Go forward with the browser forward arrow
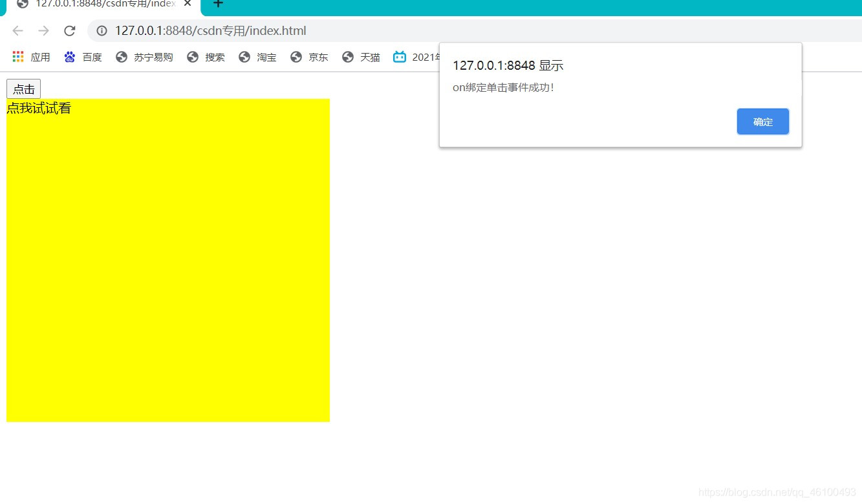The image size is (862, 504). pos(43,30)
